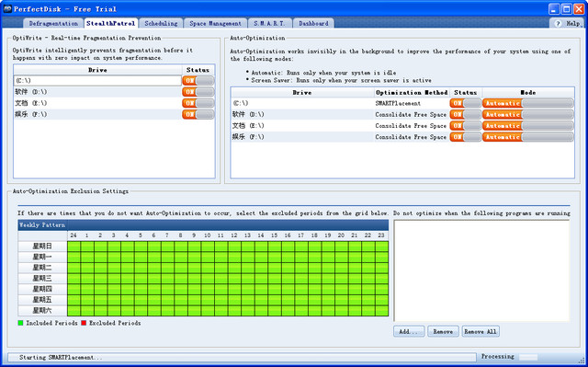This screenshot has height=367, width=588.
Task: Click the Add... program button
Action: pyautogui.click(x=409, y=331)
